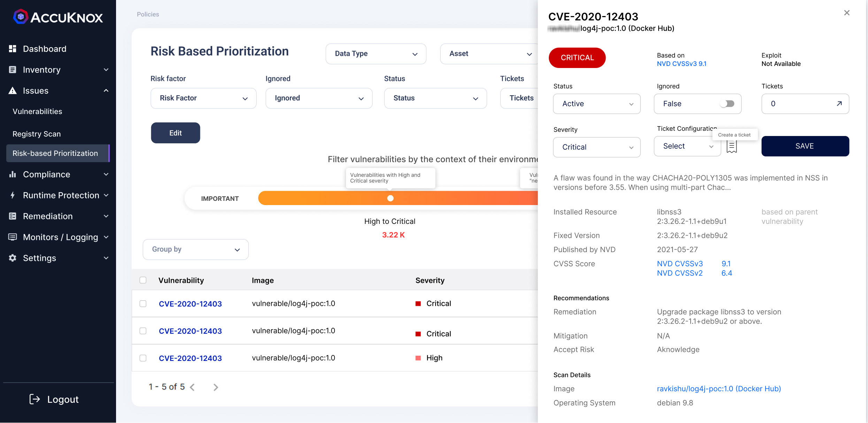Open the Status filter dropdown
Screen dimensions: 868x423
(435, 98)
